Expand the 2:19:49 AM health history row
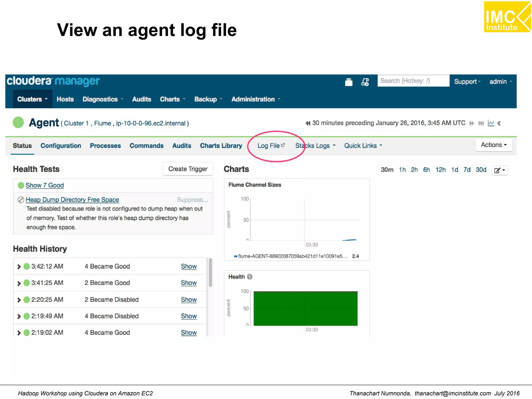 pyautogui.click(x=19, y=316)
